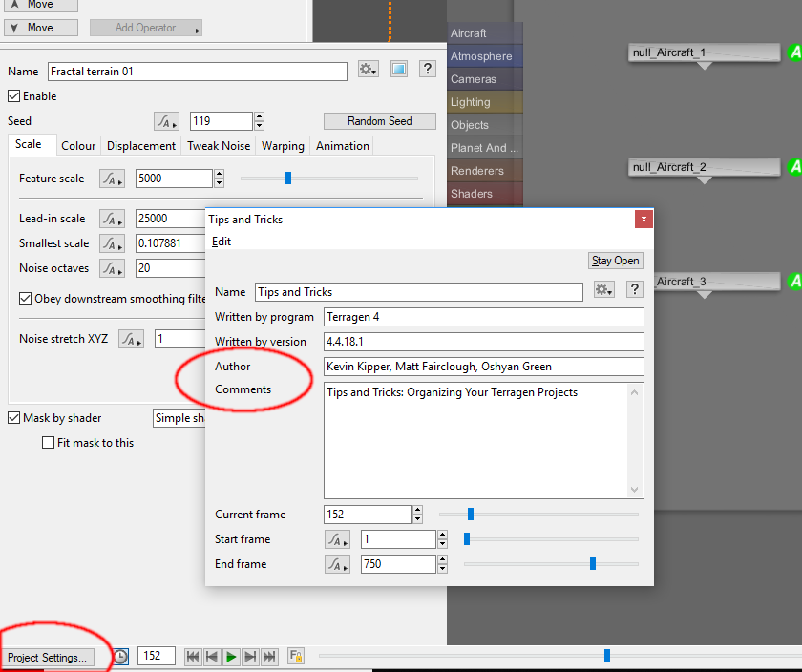
Task: Click animation button beside Feature scale
Action: (112, 178)
